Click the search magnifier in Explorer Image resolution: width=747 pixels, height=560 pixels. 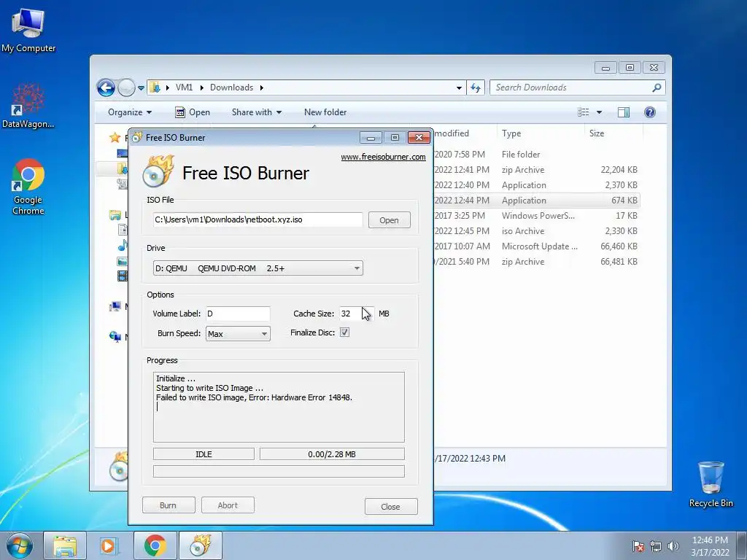click(x=657, y=87)
